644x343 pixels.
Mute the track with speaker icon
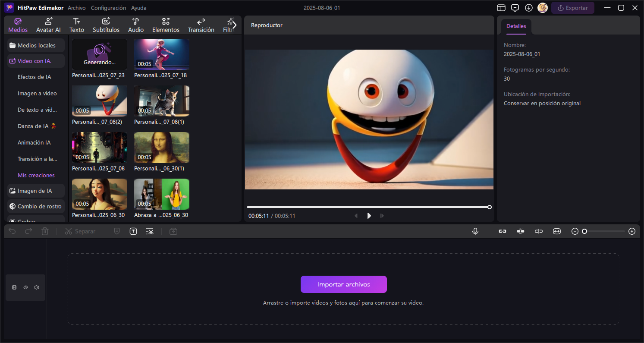(37, 287)
